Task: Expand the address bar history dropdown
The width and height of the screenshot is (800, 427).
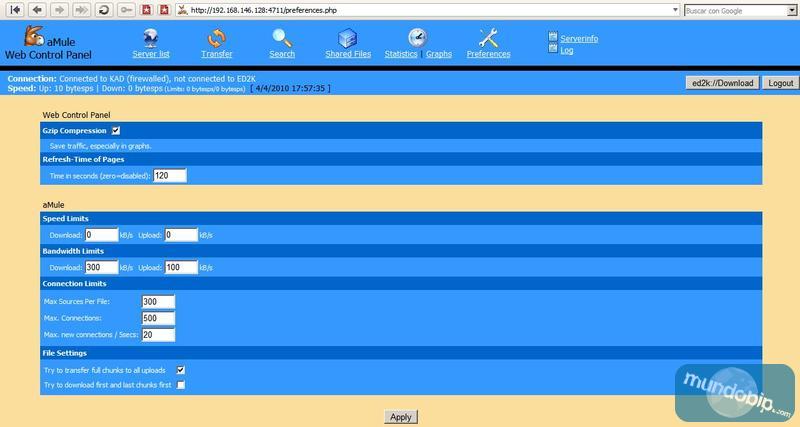Action: pos(676,10)
